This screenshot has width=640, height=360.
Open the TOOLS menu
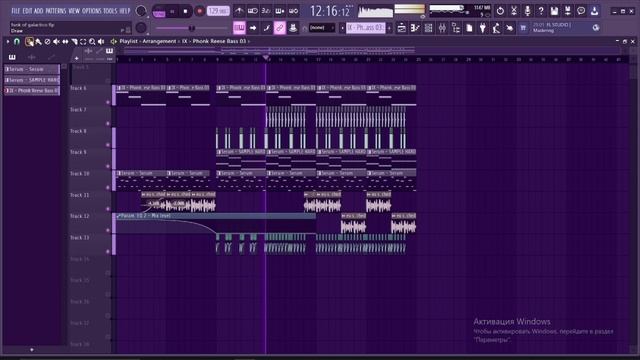pos(110,11)
